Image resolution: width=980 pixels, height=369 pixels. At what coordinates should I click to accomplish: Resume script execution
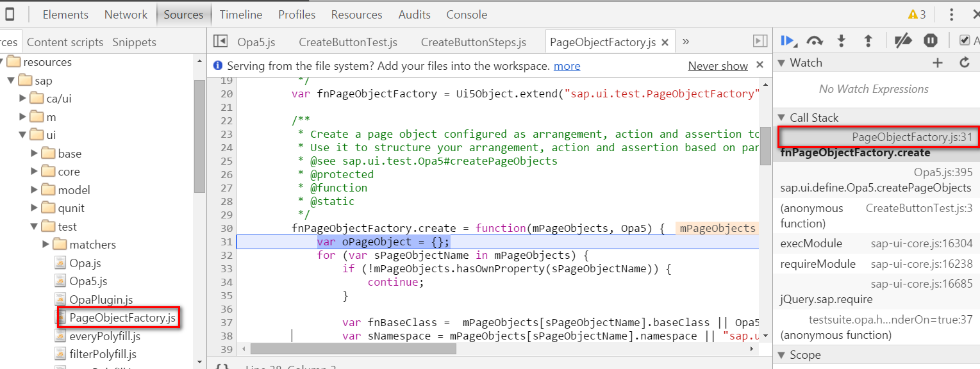(x=788, y=41)
